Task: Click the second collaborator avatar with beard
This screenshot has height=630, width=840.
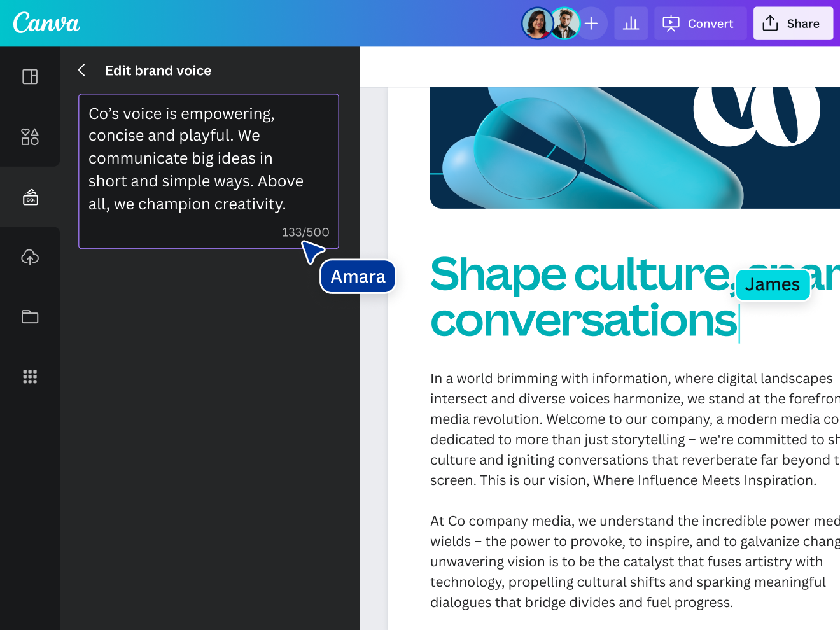Action: tap(564, 24)
